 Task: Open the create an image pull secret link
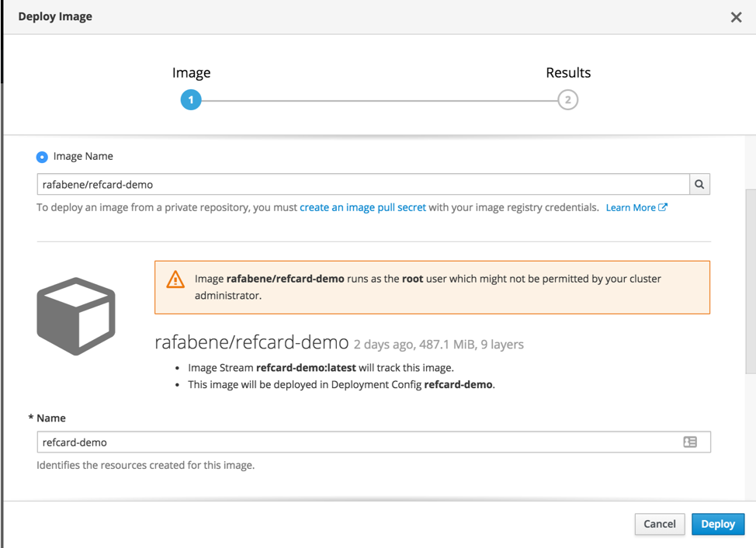pos(362,207)
